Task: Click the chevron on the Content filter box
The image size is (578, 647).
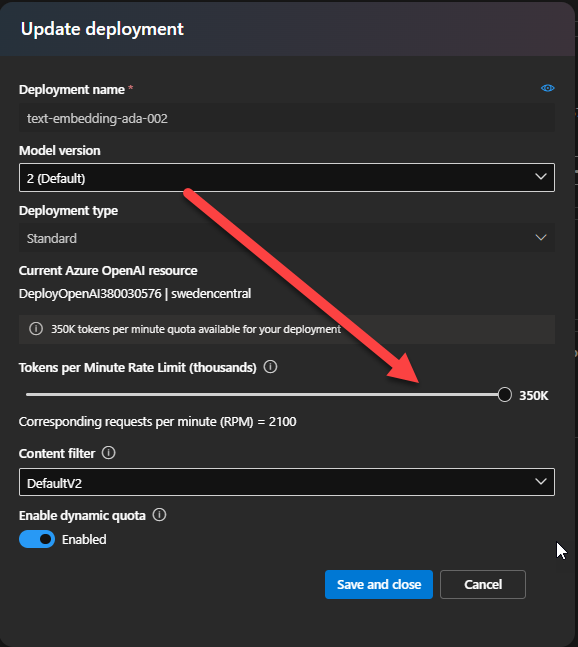Action: 540,482
